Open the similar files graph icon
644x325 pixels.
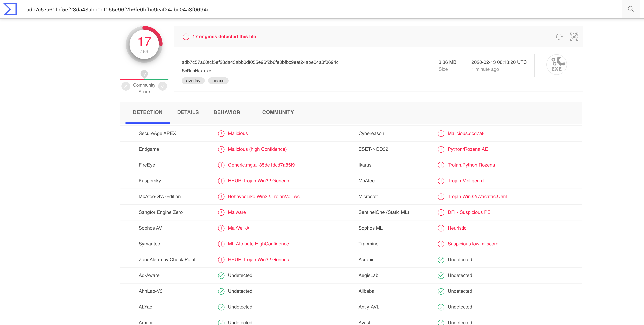pos(574,37)
